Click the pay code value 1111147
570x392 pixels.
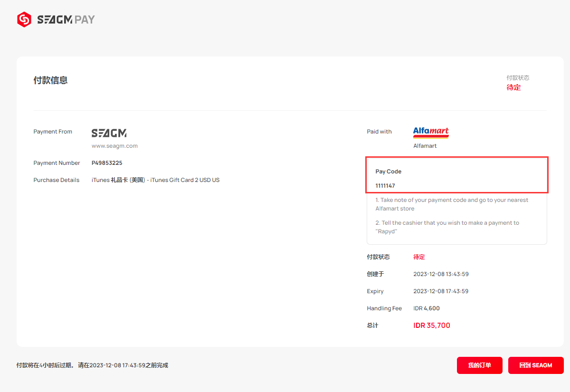[385, 186]
